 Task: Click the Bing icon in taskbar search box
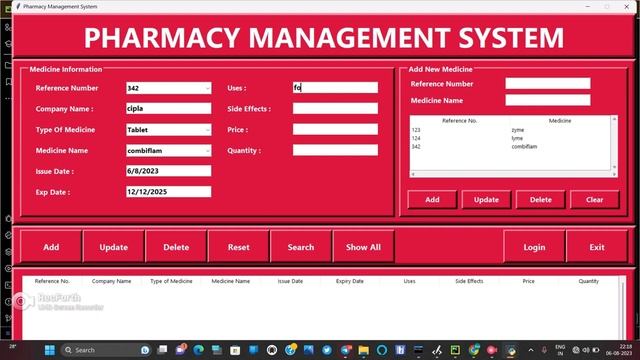pos(145,350)
